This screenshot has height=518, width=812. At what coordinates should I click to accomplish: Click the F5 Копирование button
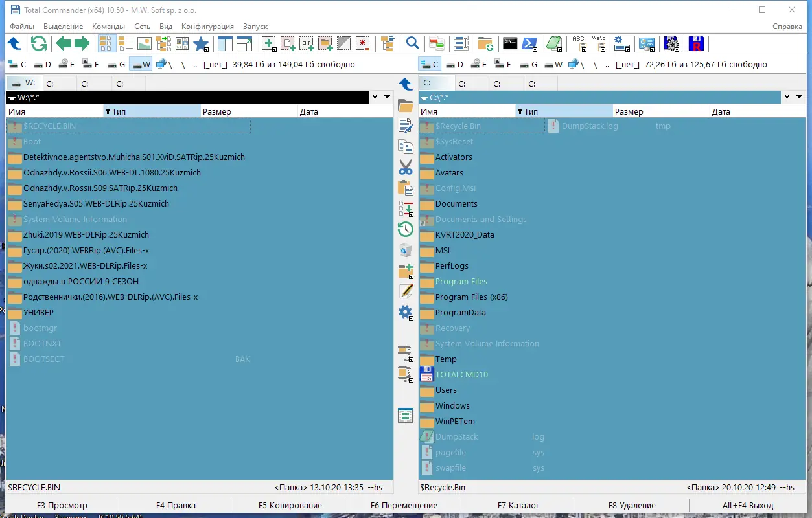[290, 505]
